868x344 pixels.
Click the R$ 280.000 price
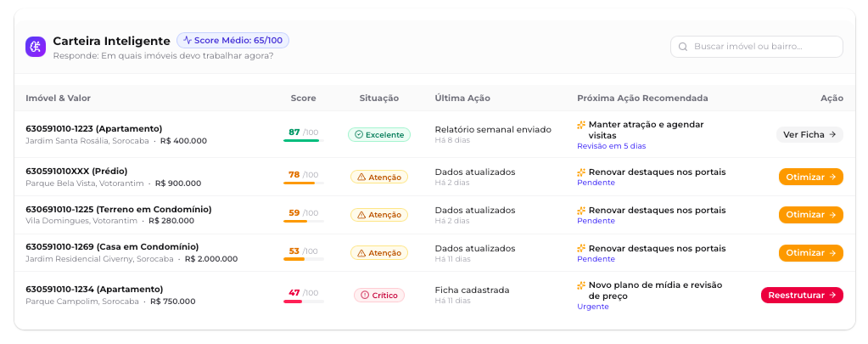(x=171, y=221)
